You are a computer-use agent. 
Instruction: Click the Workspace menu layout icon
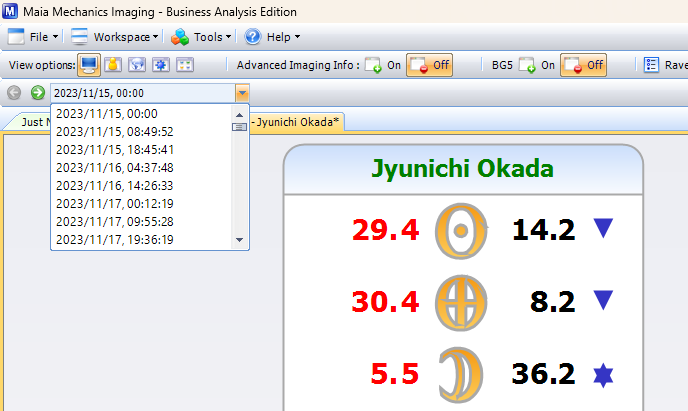coord(79,37)
